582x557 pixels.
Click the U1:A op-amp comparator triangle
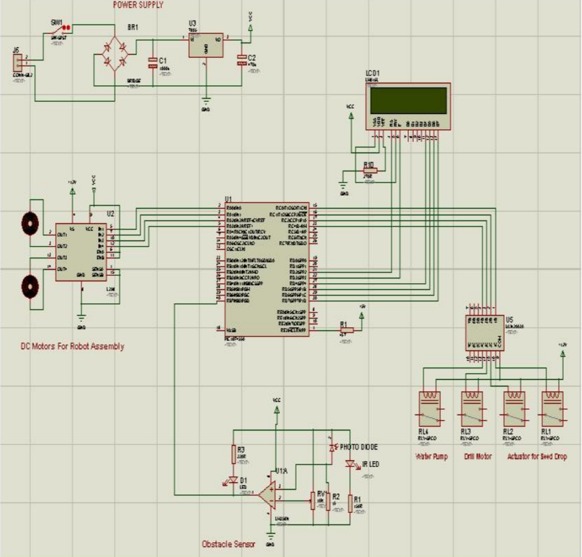coord(267,494)
